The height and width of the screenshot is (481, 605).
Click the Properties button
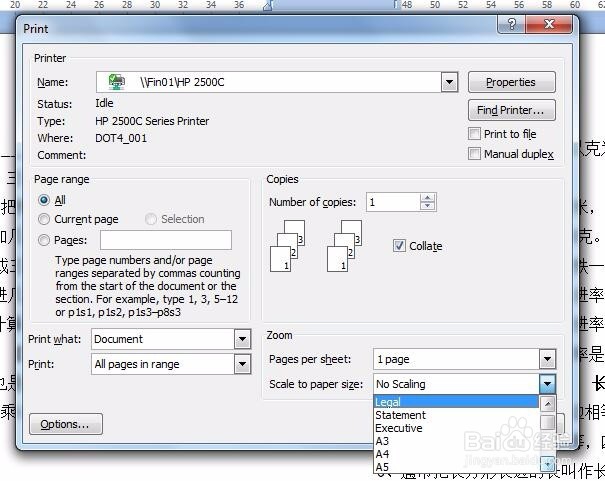point(512,82)
